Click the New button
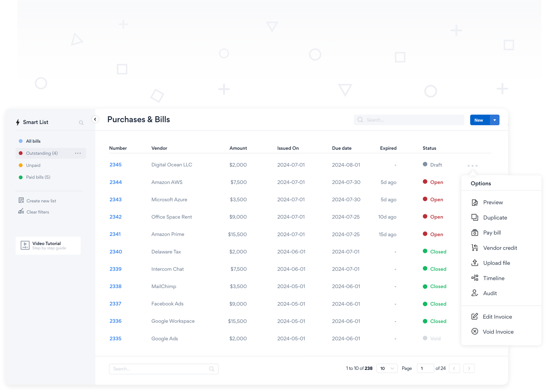Viewport: 546px width, 392px height. 479,120
